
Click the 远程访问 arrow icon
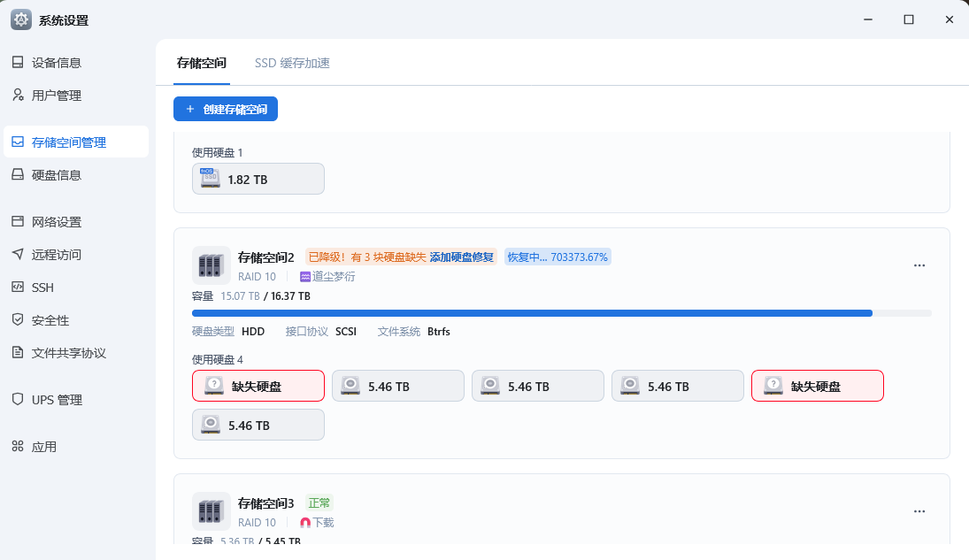(x=18, y=254)
